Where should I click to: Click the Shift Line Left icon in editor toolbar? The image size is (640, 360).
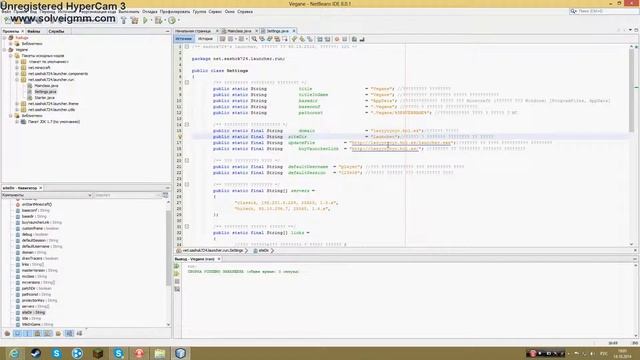pos(320,39)
